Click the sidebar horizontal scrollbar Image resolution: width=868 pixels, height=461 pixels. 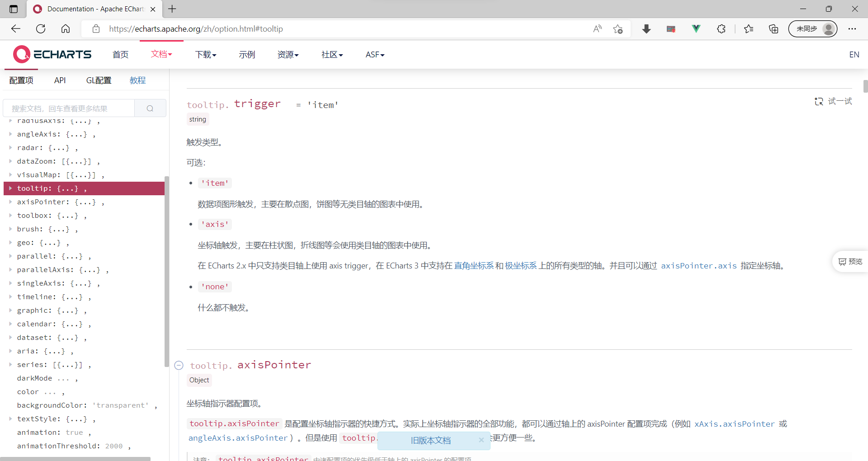coord(75,459)
